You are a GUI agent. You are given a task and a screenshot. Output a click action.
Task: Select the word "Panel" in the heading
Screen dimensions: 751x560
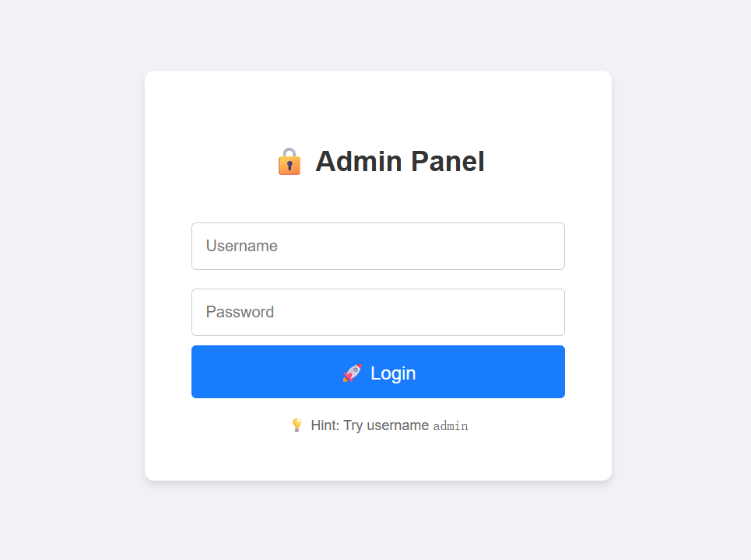pyautogui.click(x=447, y=162)
